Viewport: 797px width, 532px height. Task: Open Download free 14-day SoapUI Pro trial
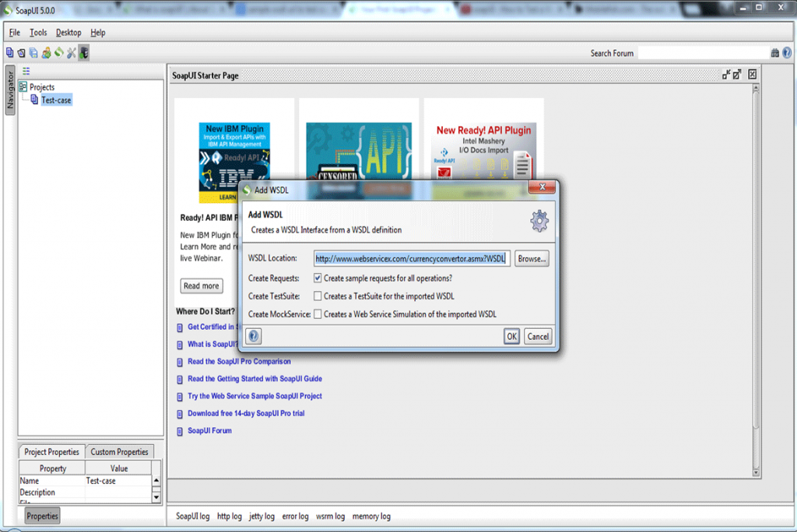click(x=246, y=413)
